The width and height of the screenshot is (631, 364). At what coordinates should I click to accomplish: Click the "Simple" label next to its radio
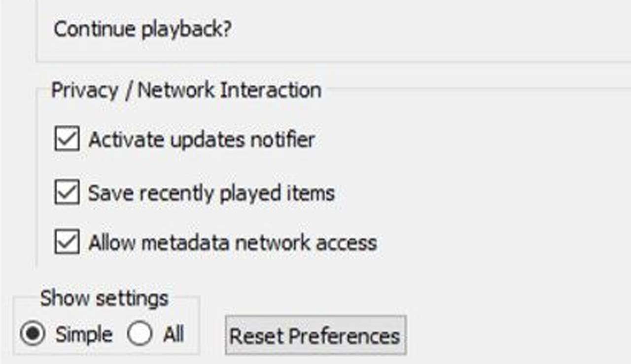coord(84,335)
